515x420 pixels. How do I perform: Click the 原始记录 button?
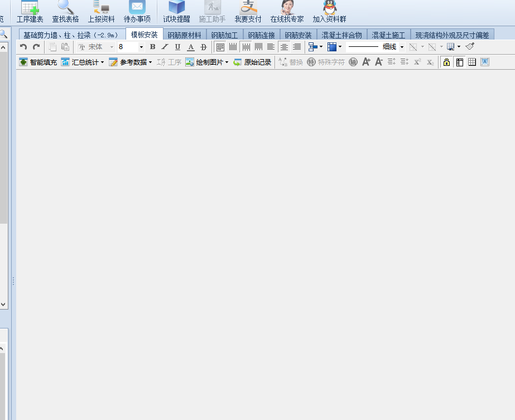[x=252, y=62]
